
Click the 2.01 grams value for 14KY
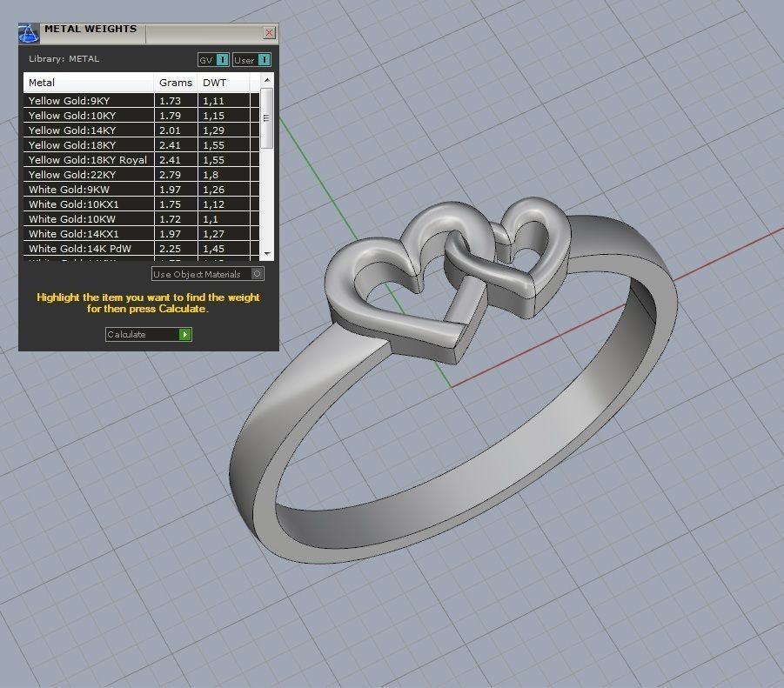point(170,130)
